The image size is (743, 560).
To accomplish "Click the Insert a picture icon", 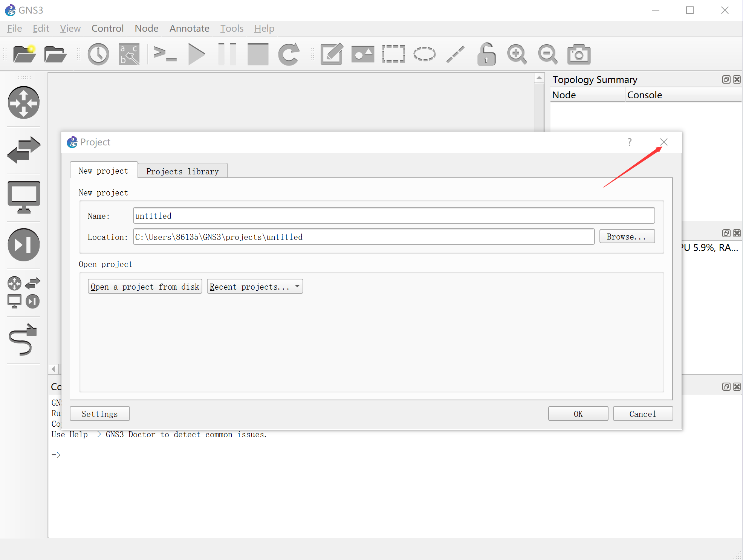I will coord(363,54).
